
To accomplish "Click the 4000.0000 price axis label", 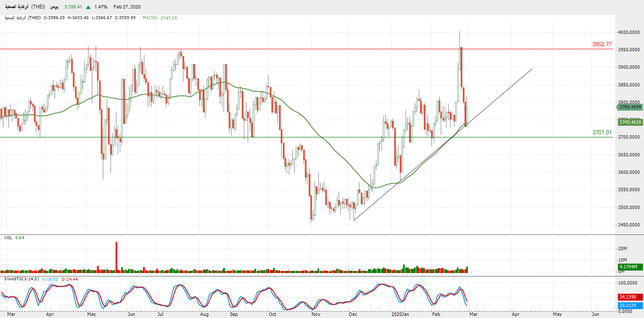I will click(x=629, y=32).
